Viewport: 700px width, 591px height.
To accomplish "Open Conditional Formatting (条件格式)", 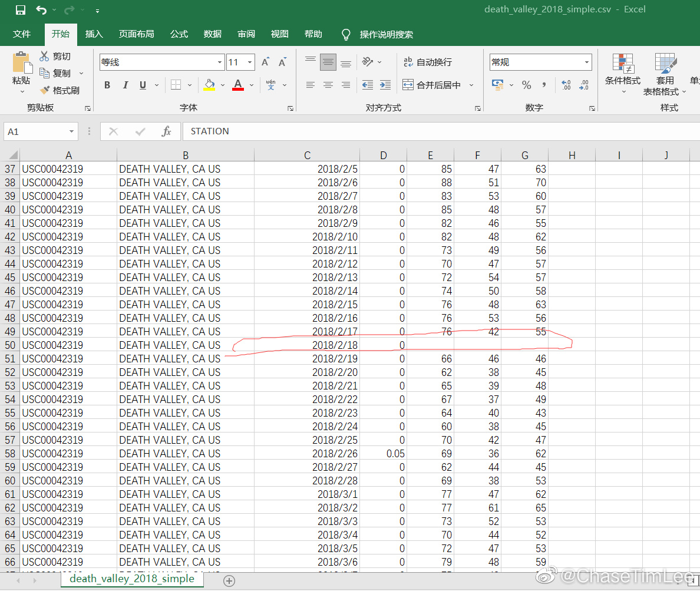I will click(623, 74).
